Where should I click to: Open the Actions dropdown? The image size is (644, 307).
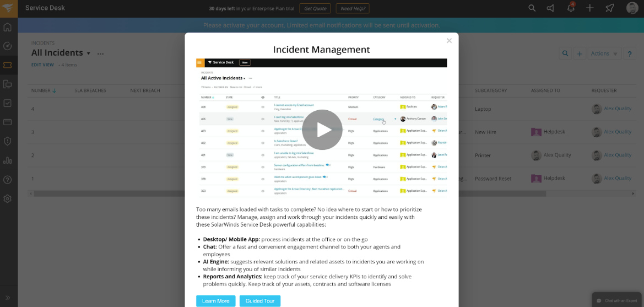point(605,53)
